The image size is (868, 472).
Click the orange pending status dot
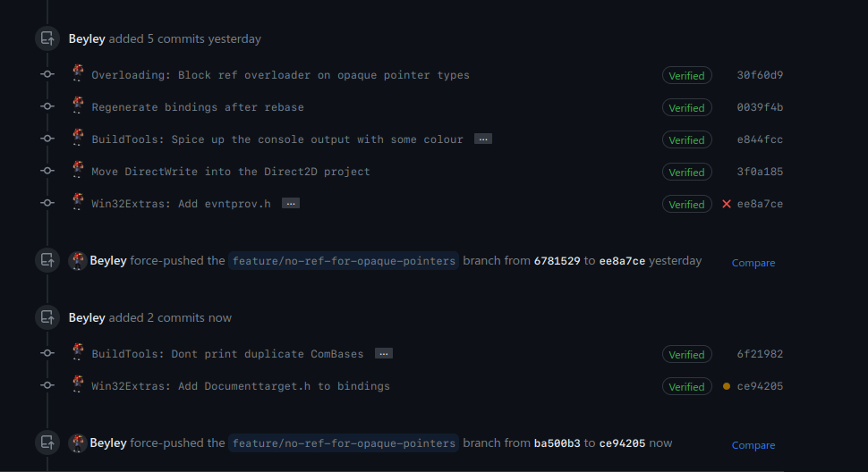[727, 386]
